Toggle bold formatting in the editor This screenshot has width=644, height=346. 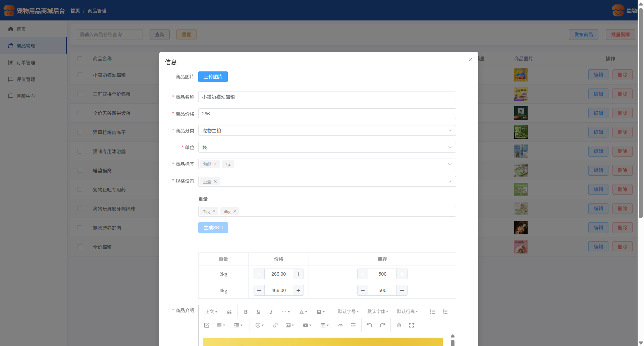click(x=246, y=312)
